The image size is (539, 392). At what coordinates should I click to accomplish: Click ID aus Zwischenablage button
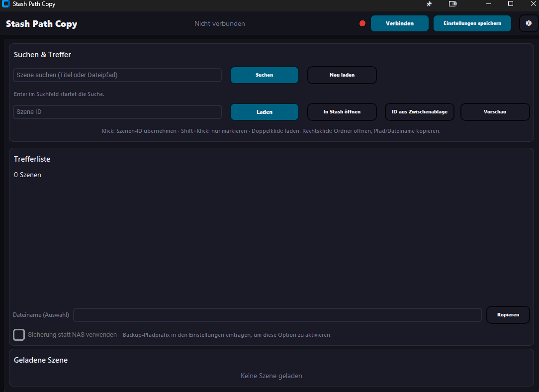pos(419,112)
